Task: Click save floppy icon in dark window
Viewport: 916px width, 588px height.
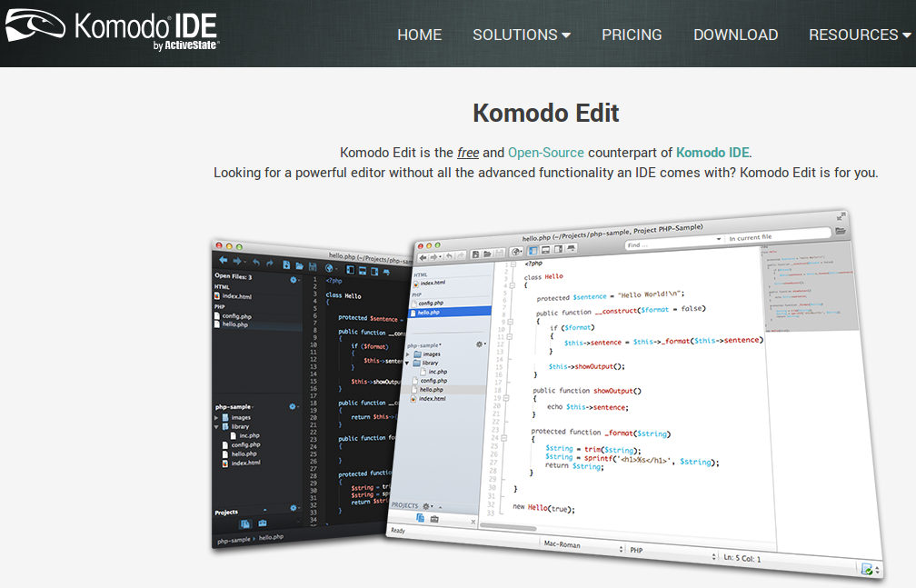Action: [x=313, y=267]
